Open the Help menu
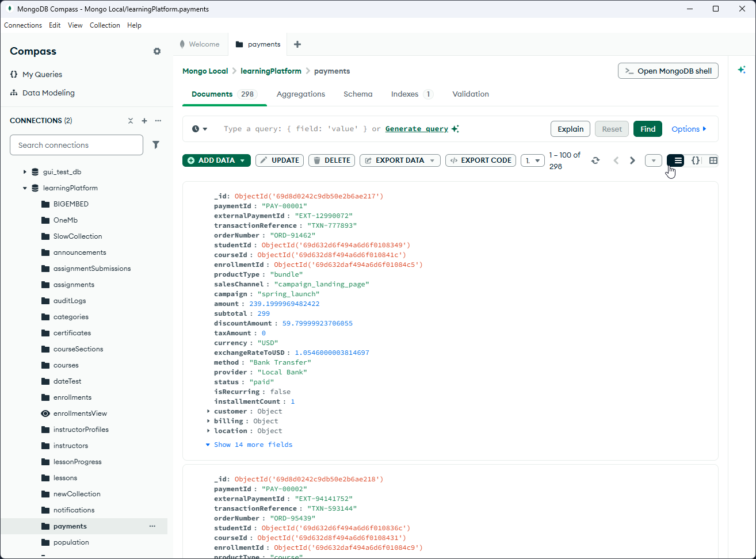This screenshot has height=559, width=756. tap(134, 25)
